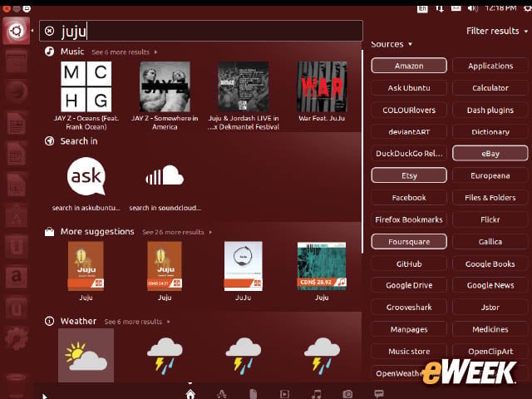Toggle the Amazon source filter
Viewport: 532px width, 399px height.
[x=409, y=66]
